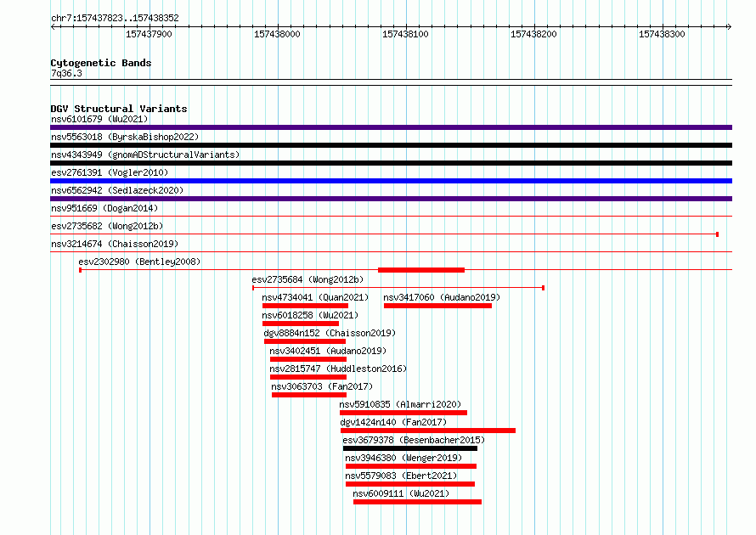The image size is (756, 535).
Task: Click the 157438300 ruler position
Action: tap(662, 34)
